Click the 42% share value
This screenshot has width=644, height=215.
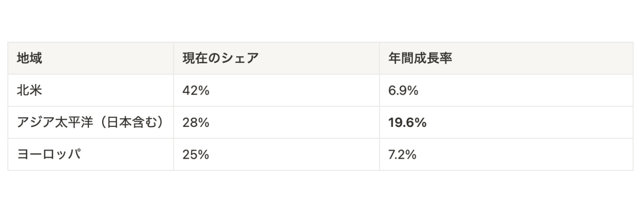click(x=195, y=91)
